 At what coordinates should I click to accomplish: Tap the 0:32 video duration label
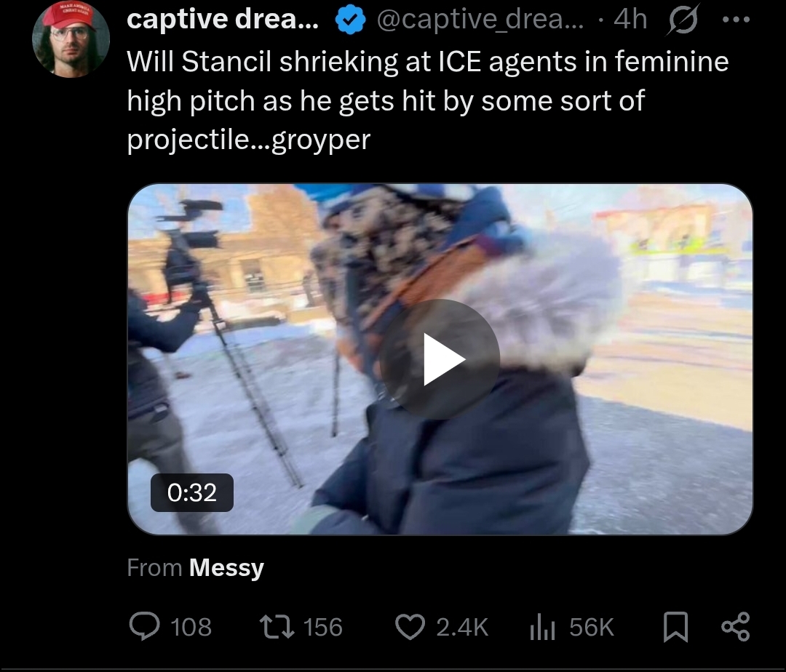(192, 493)
